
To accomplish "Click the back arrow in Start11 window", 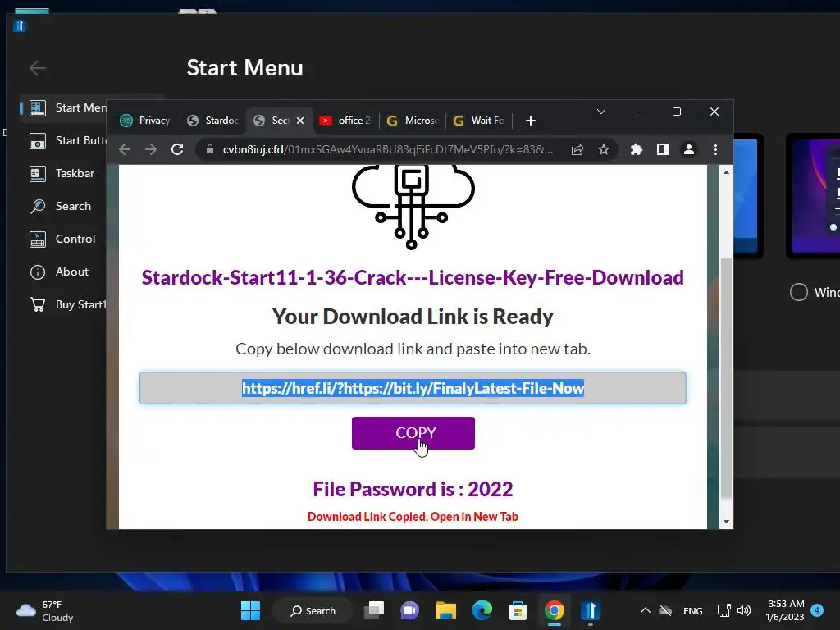I will pyautogui.click(x=38, y=68).
